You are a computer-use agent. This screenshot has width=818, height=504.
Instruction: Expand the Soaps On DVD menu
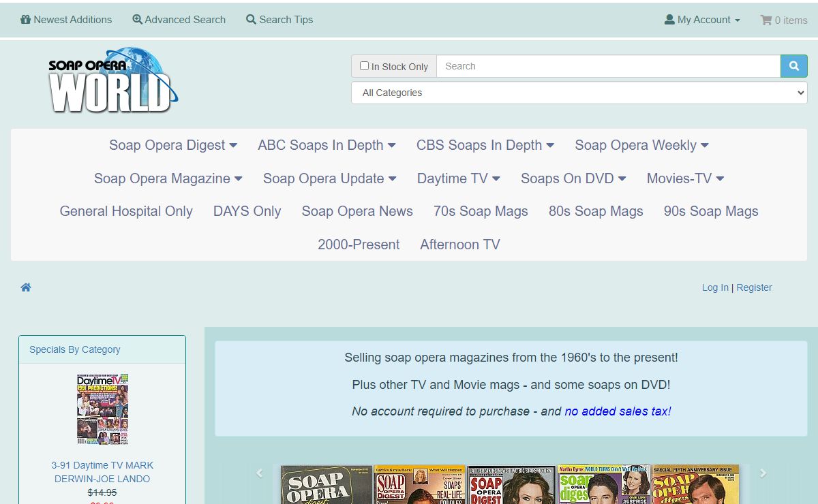pos(573,178)
